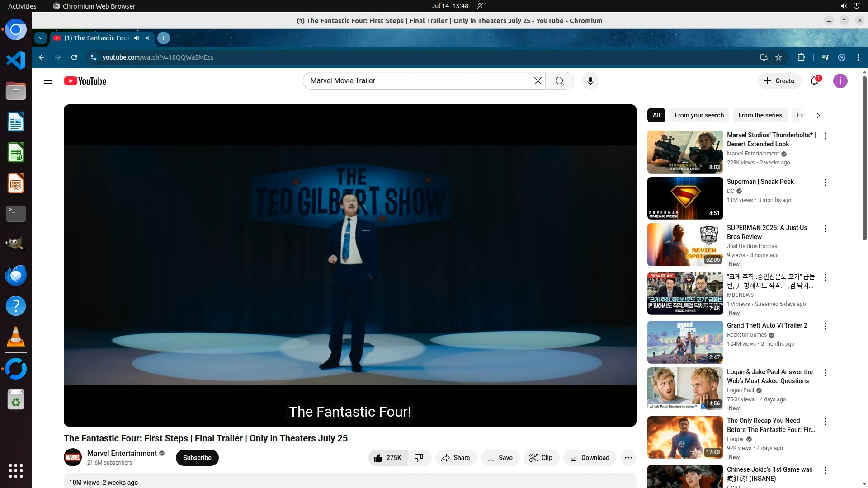Subscribe to Marvel Entertainment
The width and height of the screenshot is (868, 488).
click(x=197, y=458)
